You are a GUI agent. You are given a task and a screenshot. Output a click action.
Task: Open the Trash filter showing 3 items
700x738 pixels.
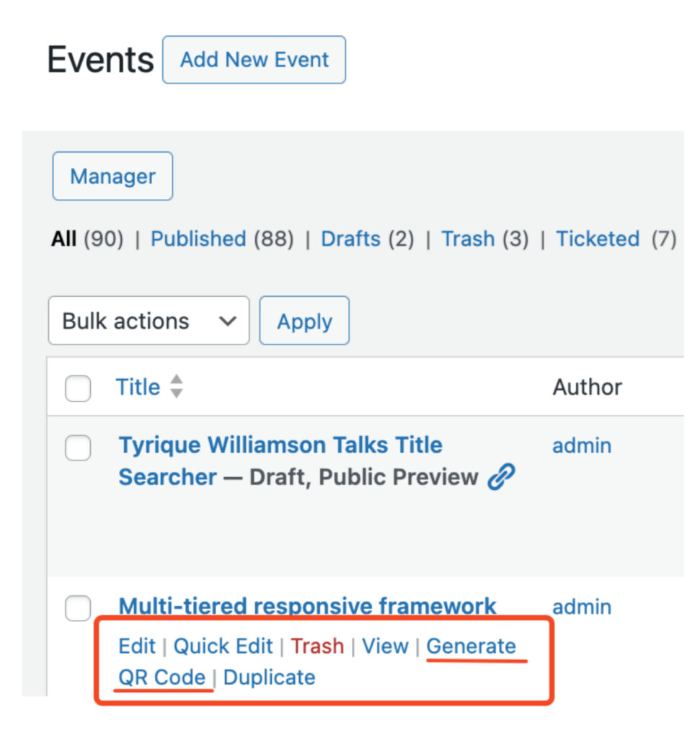(x=468, y=239)
